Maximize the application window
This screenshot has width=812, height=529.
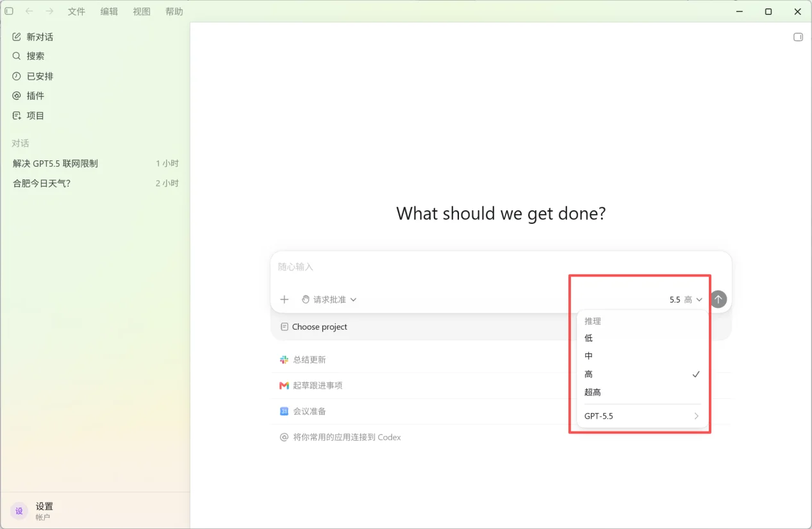point(768,12)
